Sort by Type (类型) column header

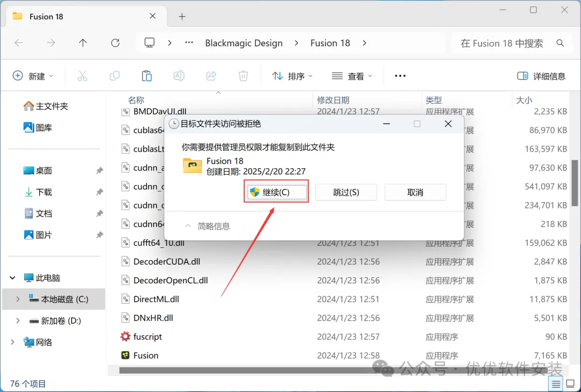coord(434,100)
